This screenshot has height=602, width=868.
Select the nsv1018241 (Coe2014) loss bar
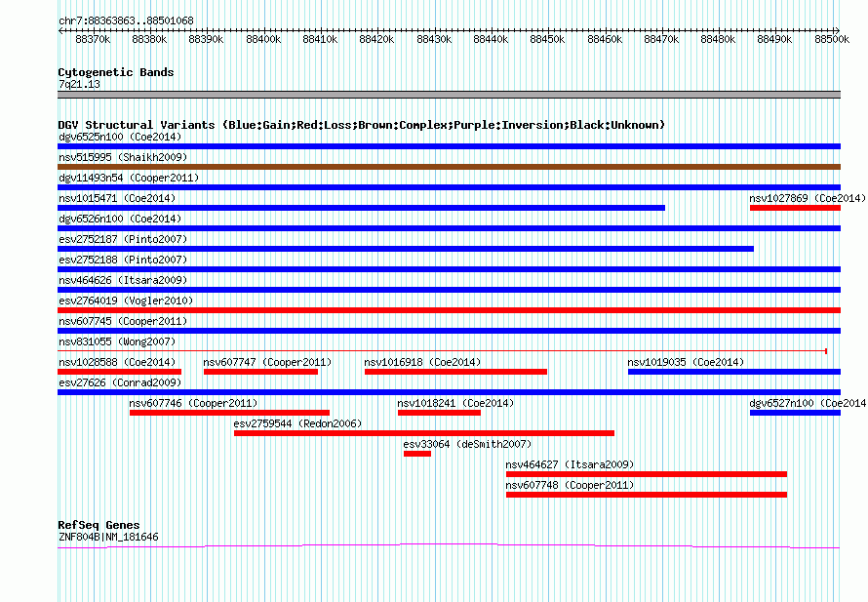click(x=440, y=413)
